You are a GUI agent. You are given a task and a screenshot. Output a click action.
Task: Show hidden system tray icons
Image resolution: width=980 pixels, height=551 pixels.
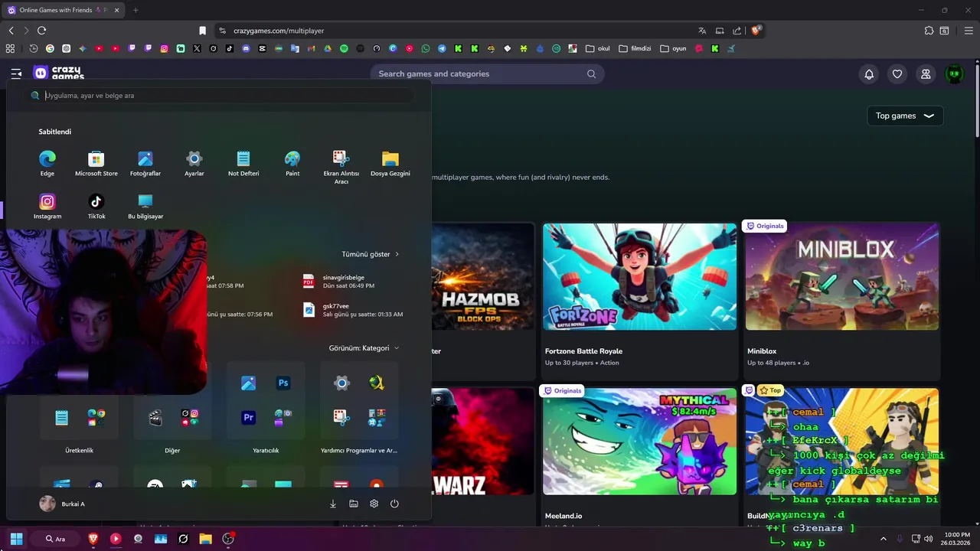[883, 539]
